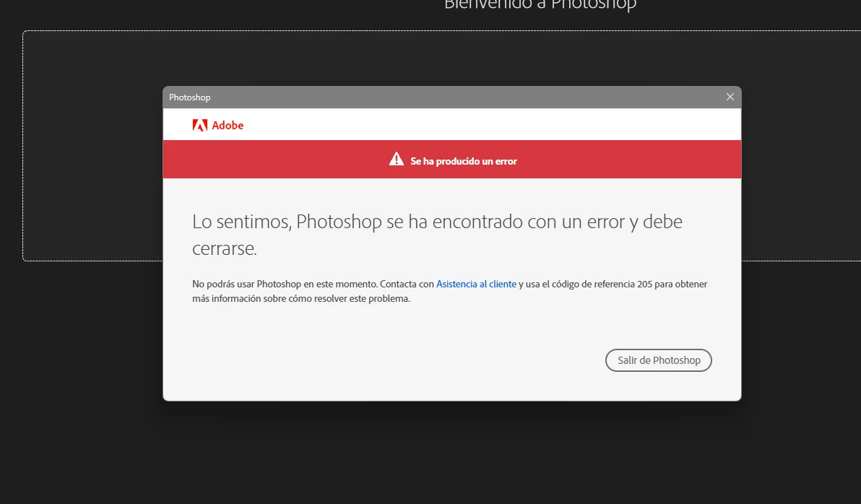The width and height of the screenshot is (861, 504).
Task: Click the warning triangle icon
Action: pyautogui.click(x=397, y=160)
